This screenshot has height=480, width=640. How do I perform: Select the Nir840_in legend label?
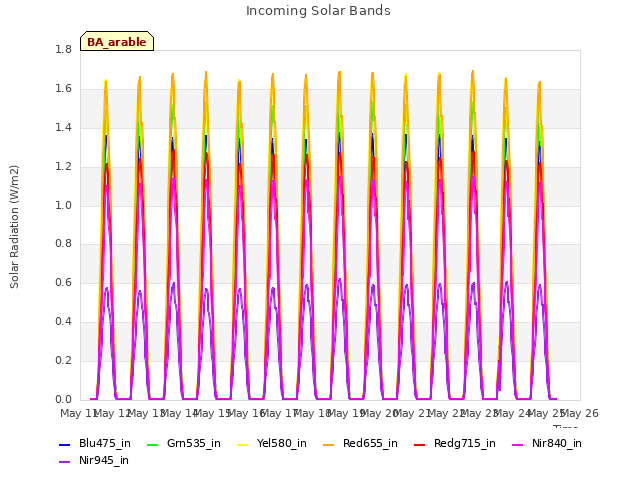click(x=557, y=444)
